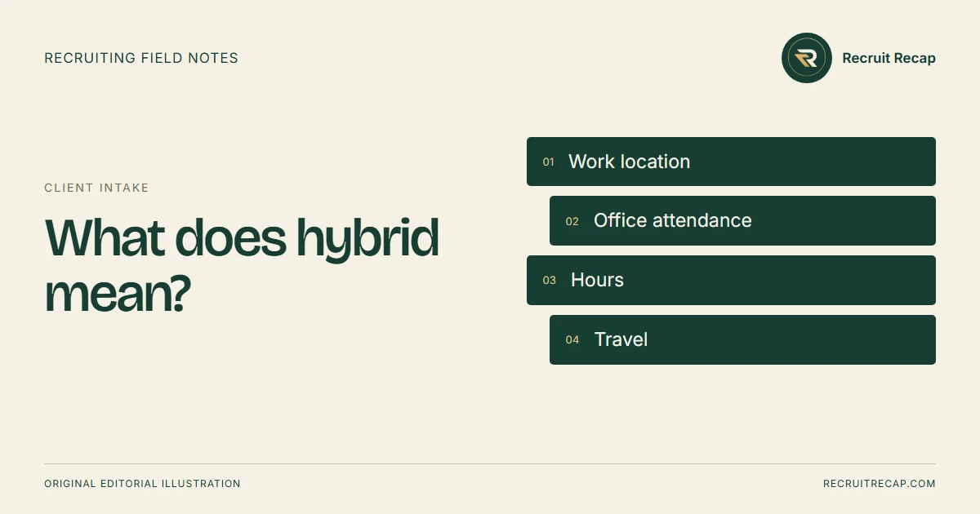The image size is (980, 514).
Task: Select the 04 Travel card
Action: 742,339
